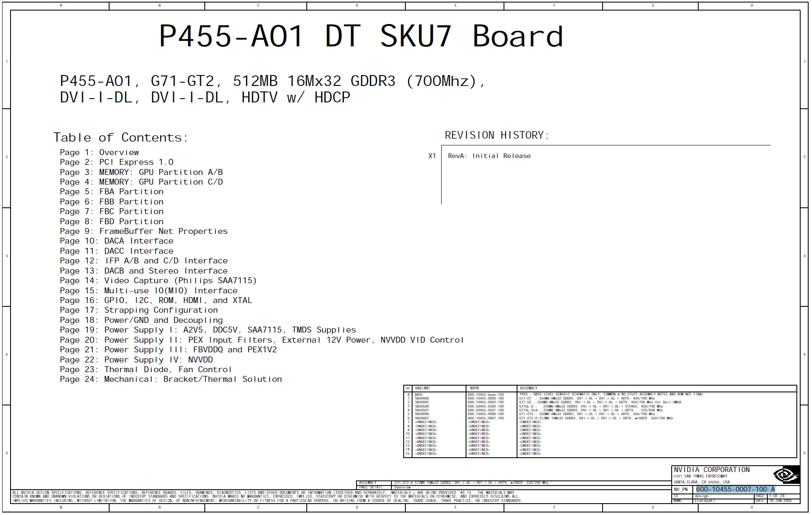Click 'SANTA CLARA, CA 95050, USA' line
The image size is (812, 515).
pyautogui.click(x=702, y=483)
